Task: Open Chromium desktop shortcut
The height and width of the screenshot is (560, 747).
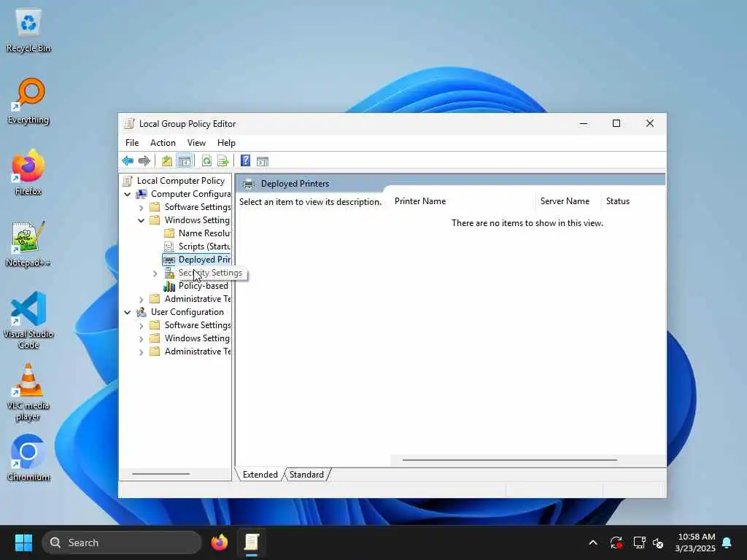Action: (28, 458)
